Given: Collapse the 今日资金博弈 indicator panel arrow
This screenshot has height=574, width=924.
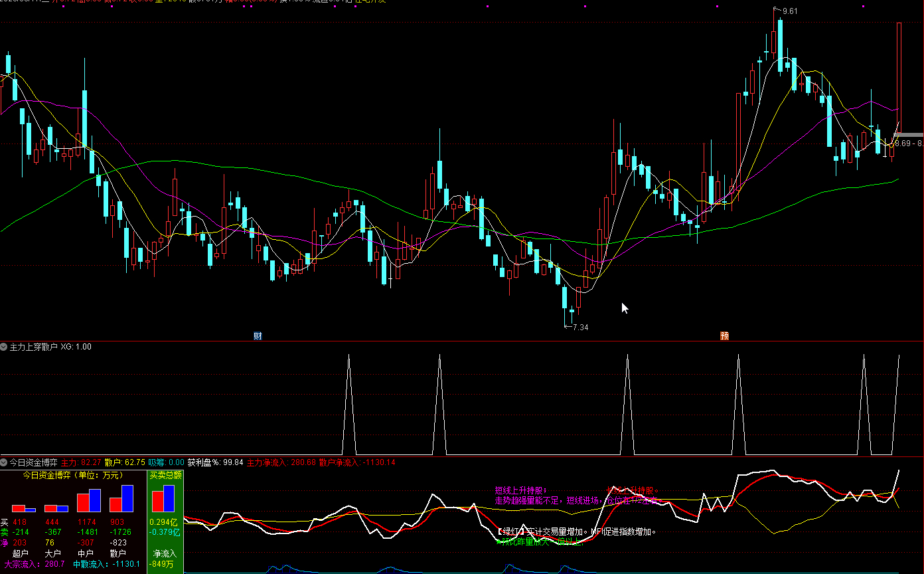Looking at the screenshot, I should point(4,462).
